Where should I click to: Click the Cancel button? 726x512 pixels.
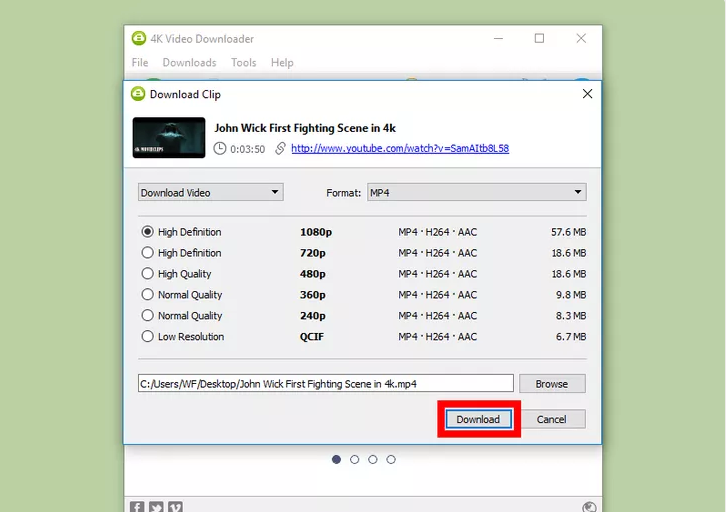[551, 419]
